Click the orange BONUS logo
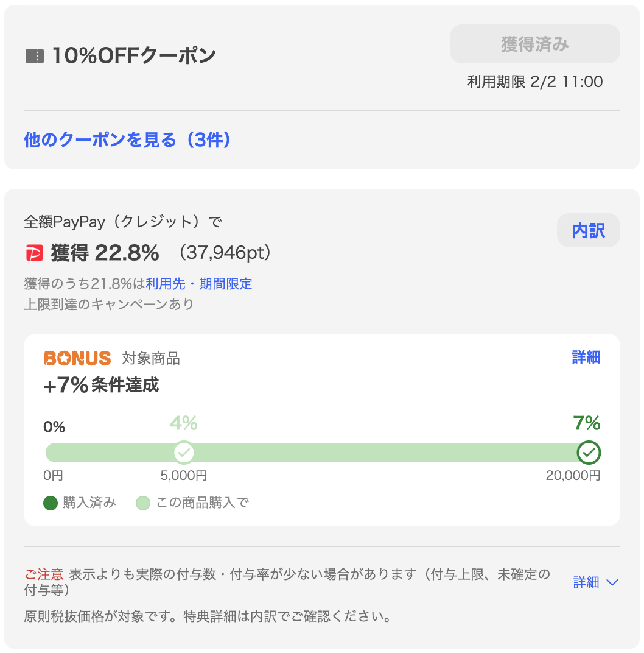 [77, 358]
